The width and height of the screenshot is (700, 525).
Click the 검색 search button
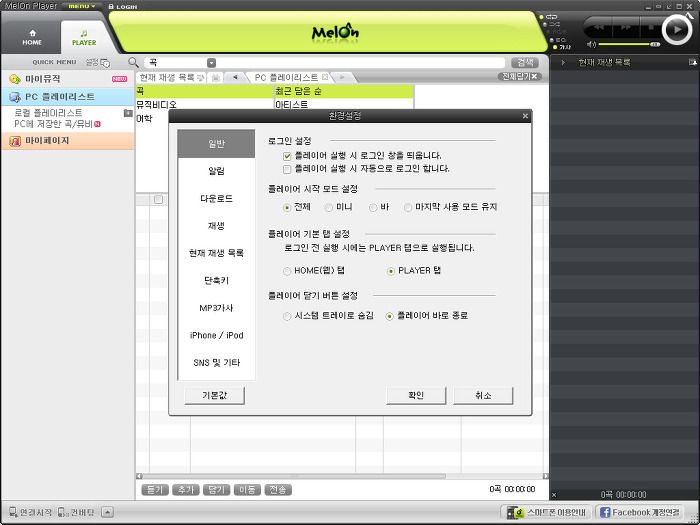point(525,62)
